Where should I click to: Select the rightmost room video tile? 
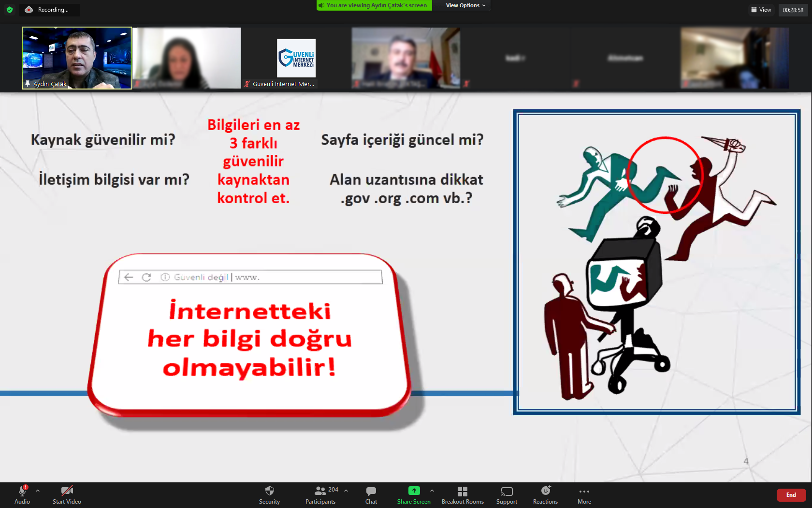[735, 58]
